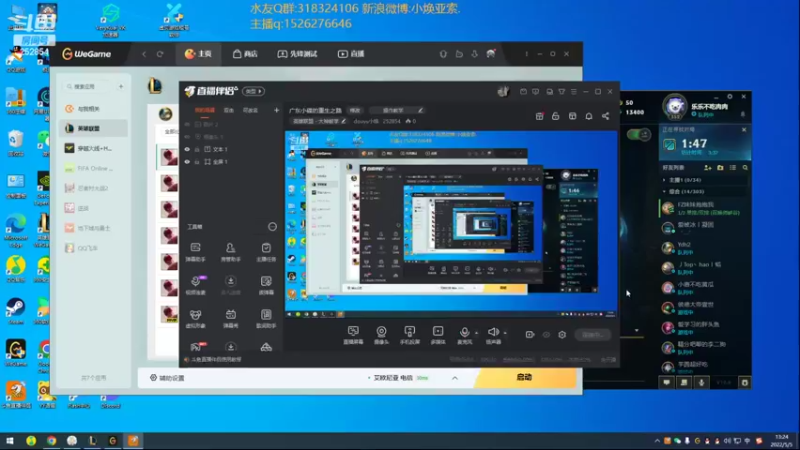
Task: Click 修改 button next to stream title
Action: coord(355,110)
